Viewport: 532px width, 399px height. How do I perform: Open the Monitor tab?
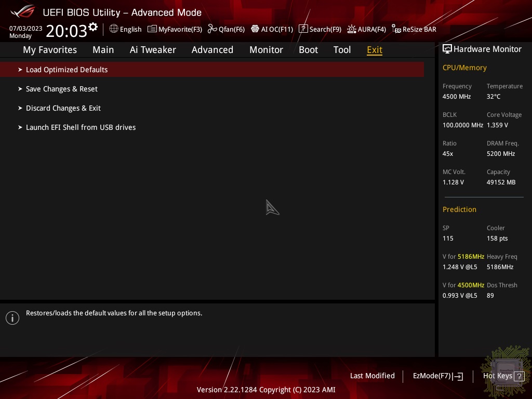coord(266,50)
